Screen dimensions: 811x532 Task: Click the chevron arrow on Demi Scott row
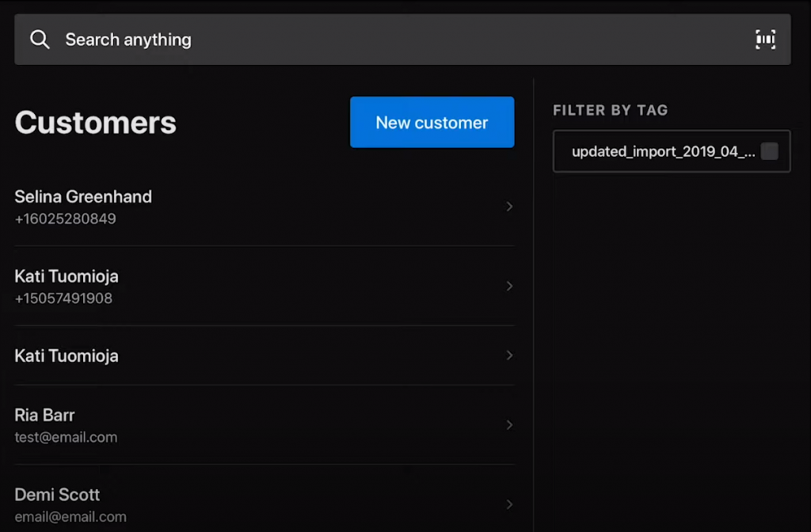509,504
